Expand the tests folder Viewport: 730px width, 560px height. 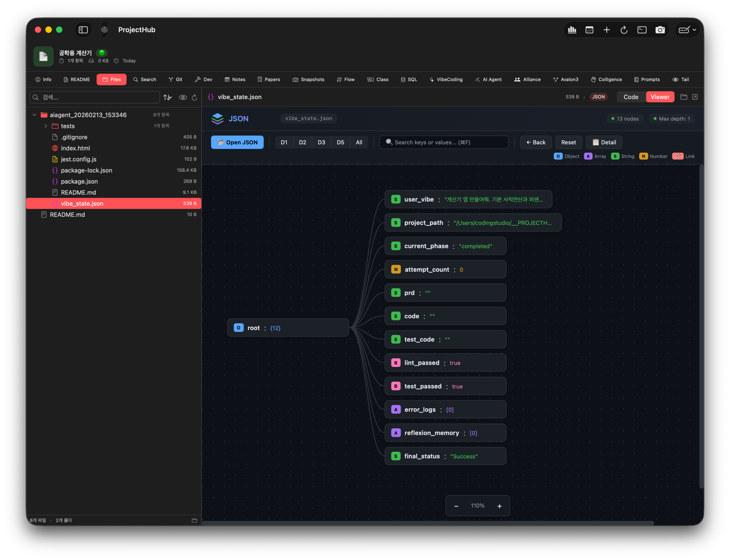(46, 126)
